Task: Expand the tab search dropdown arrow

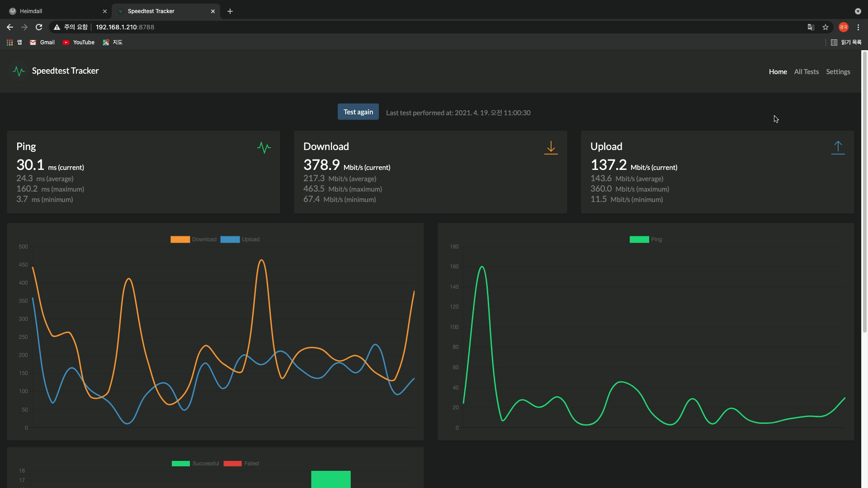Action: (x=858, y=11)
